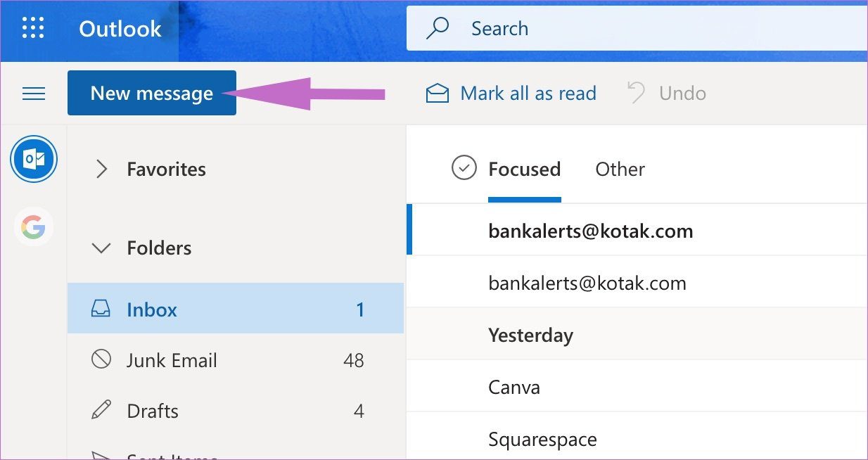
Task: Open the read bankalerts@kotak.com message
Action: pyautogui.click(x=637, y=282)
